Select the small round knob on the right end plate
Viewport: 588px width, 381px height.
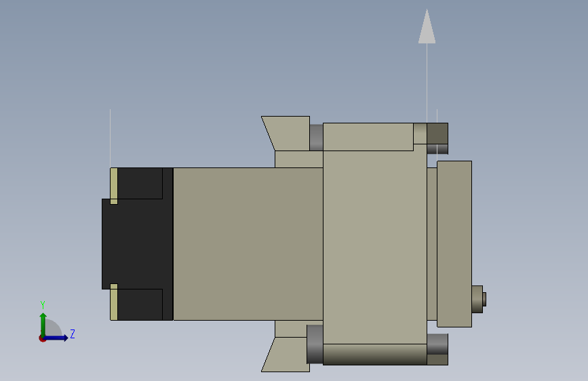479,299
